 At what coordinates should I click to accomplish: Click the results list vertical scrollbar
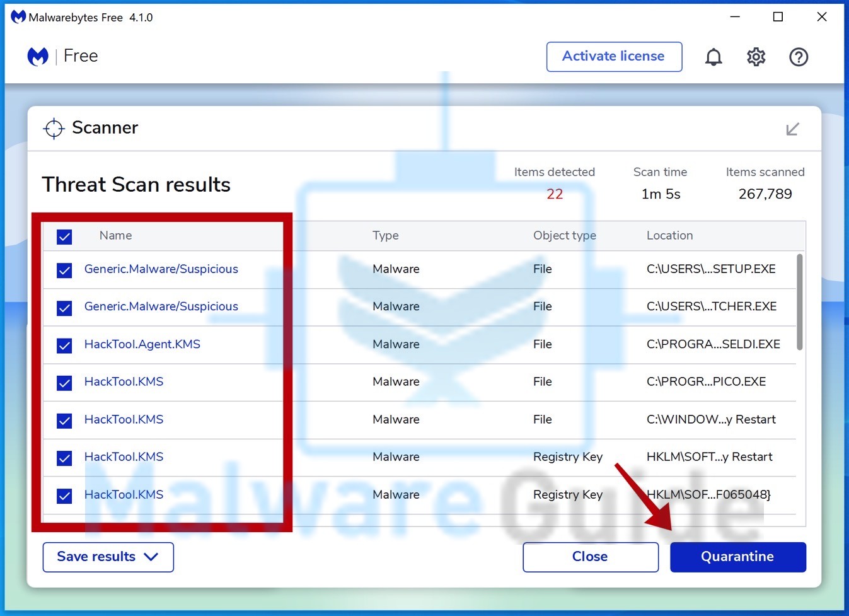[800, 301]
